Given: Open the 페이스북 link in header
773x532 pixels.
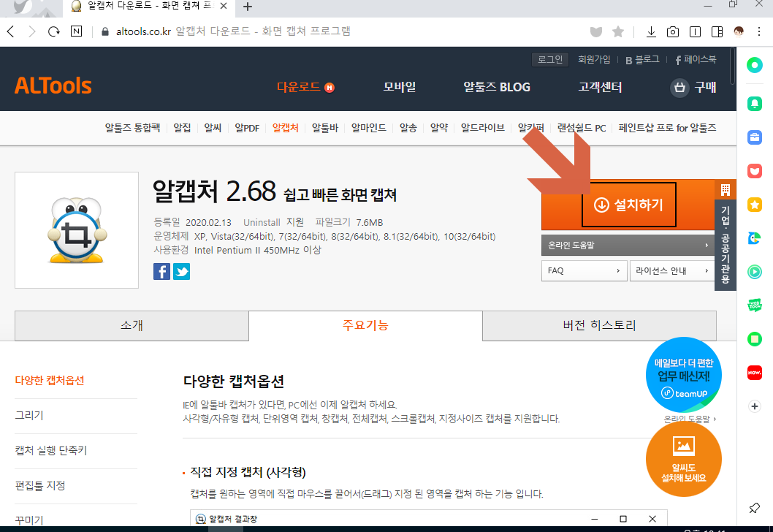Looking at the screenshot, I should [x=696, y=60].
